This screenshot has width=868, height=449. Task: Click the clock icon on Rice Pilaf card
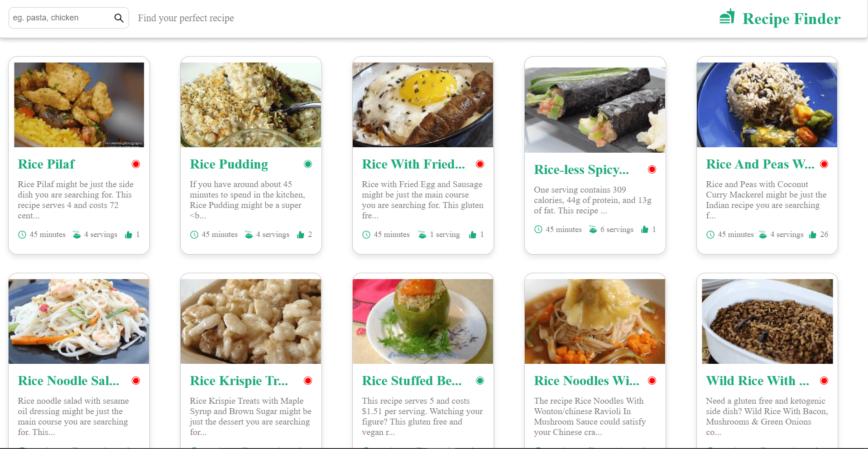pos(22,235)
